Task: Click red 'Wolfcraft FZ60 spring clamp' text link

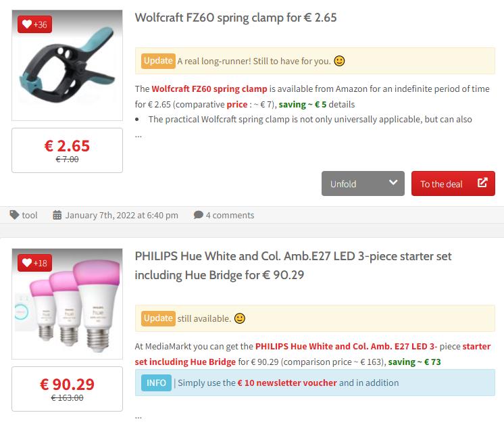Action: coord(209,89)
